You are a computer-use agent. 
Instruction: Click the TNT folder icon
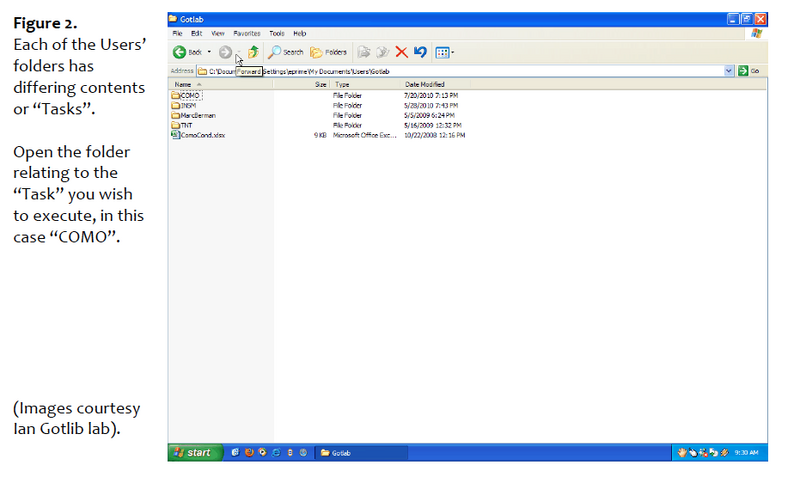(175, 125)
